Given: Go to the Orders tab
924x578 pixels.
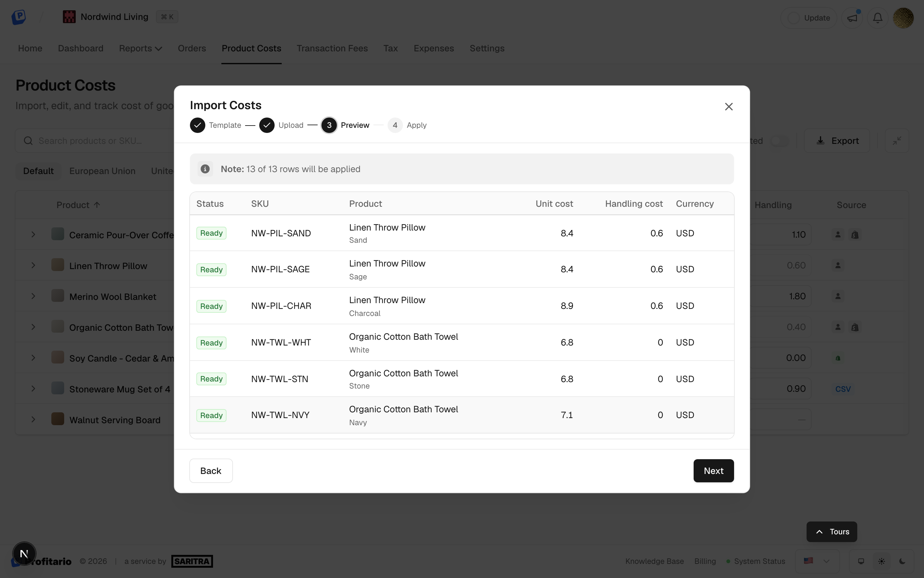Looking at the screenshot, I should (x=192, y=48).
